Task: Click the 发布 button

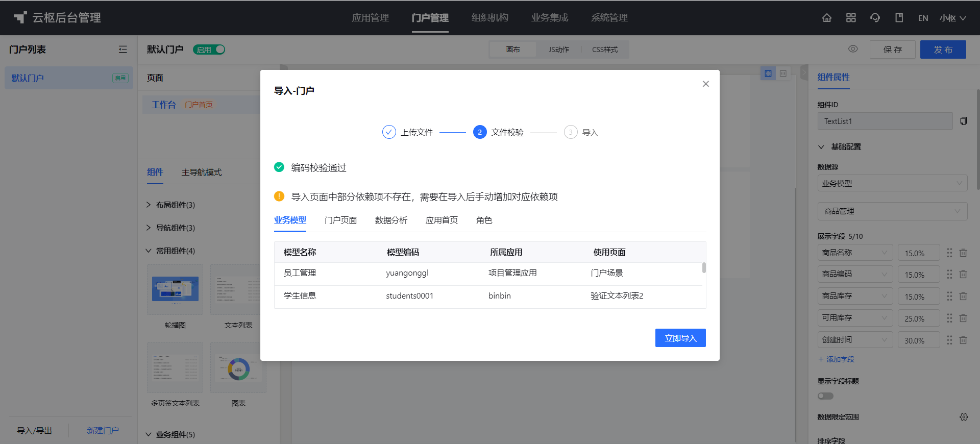Action: point(943,50)
